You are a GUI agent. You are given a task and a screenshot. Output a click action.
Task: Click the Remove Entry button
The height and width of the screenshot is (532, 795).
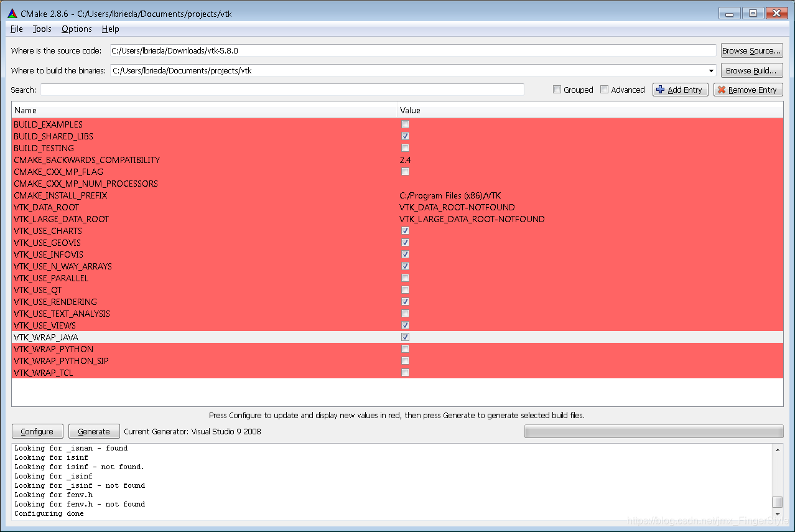[x=748, y=90]
